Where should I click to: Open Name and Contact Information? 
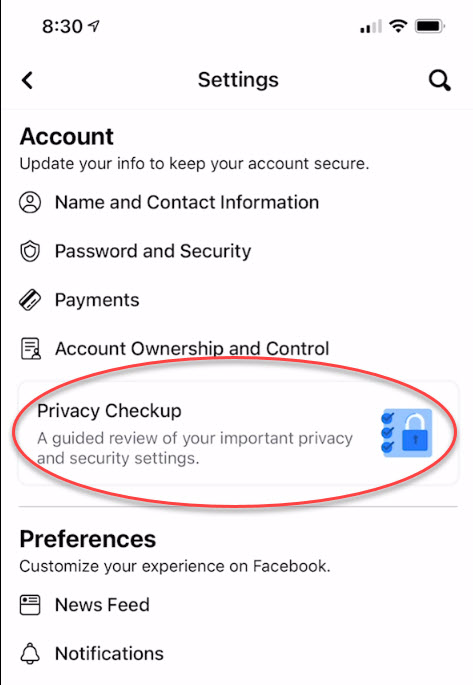coord(187,203)
